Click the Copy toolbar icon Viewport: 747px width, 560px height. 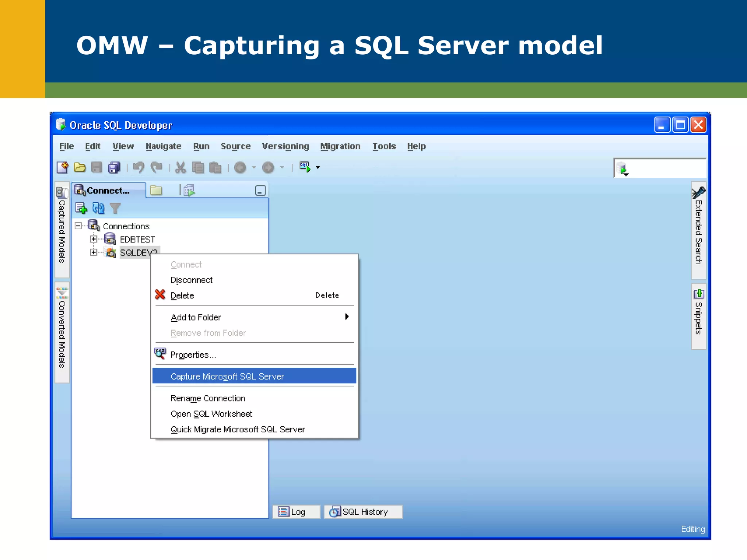198,167
